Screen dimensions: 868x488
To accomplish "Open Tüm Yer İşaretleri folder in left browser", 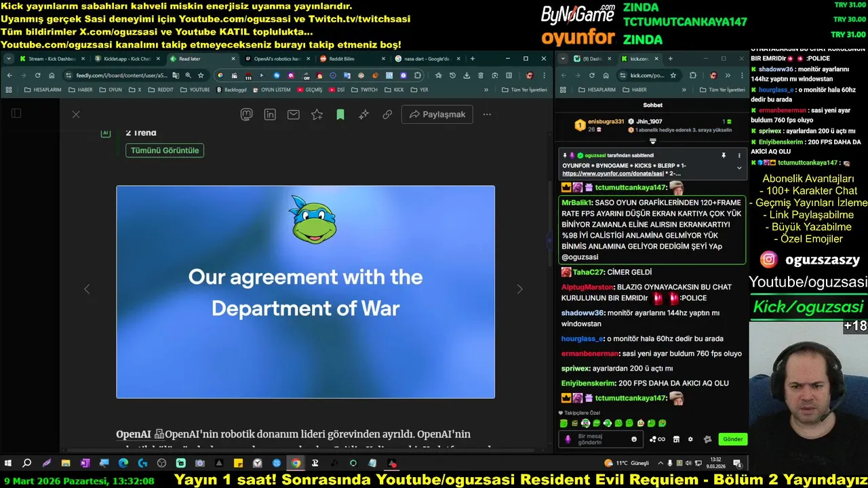I will tap(525, 89).
